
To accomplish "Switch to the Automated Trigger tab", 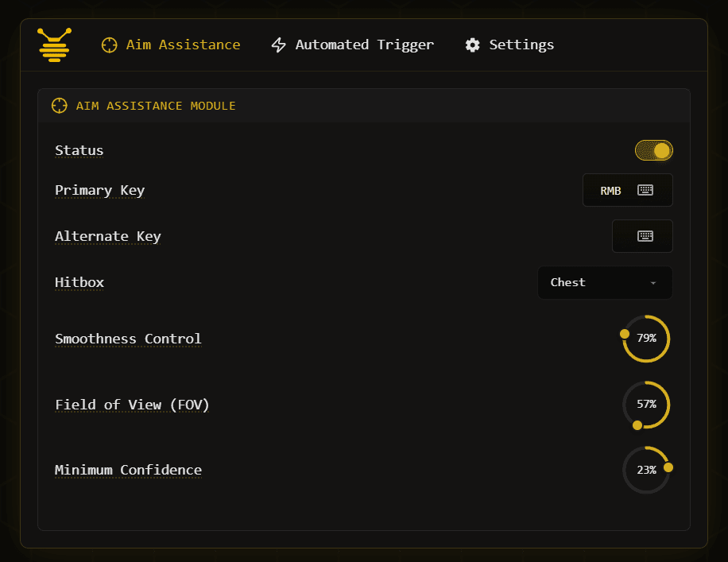I will click(364, 45).
